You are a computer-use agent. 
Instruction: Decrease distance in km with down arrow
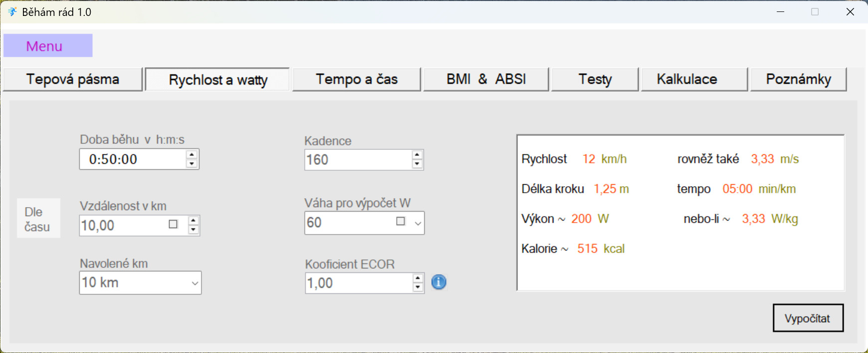(x=193, y=230)
